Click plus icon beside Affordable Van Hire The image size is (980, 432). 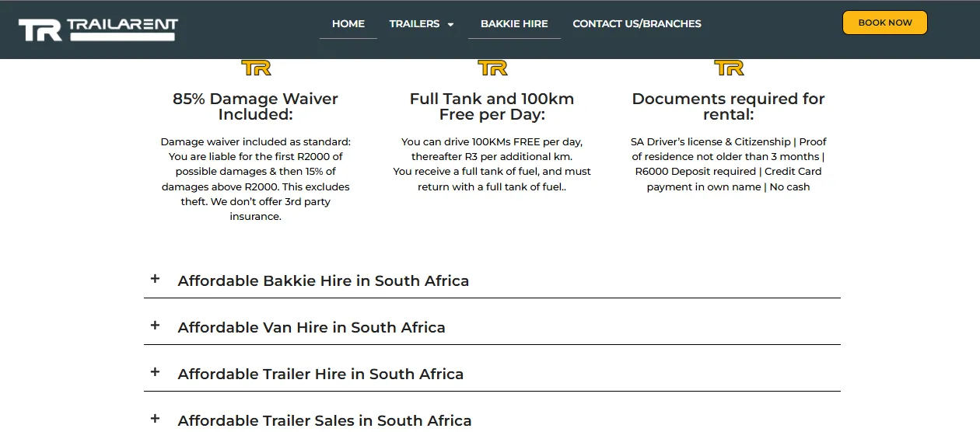coord(155,326)
